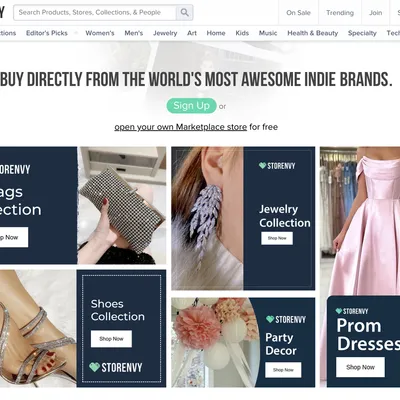
Task: Shop Now on the Shoes Collection banner
Action: coord(111,339)
